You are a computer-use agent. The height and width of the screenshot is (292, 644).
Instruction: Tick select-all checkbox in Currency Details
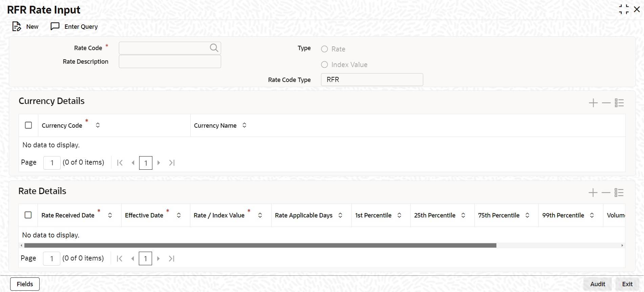tap(28, 125)
